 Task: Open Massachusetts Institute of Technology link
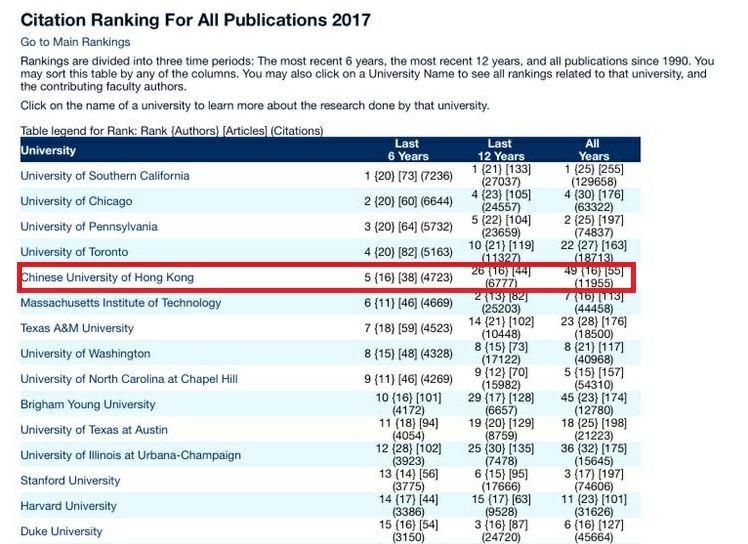[x=121, y=303]
